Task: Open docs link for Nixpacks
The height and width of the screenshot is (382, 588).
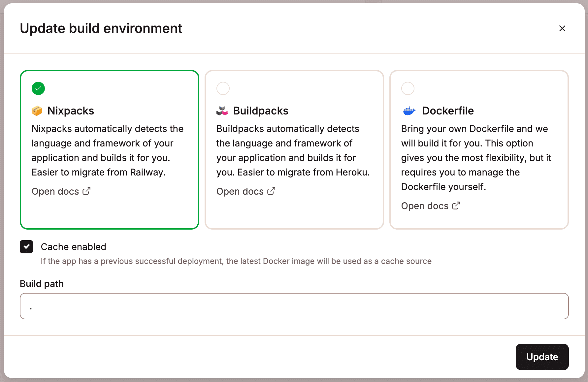Action: pyautogui.click(x=61, y=191)
